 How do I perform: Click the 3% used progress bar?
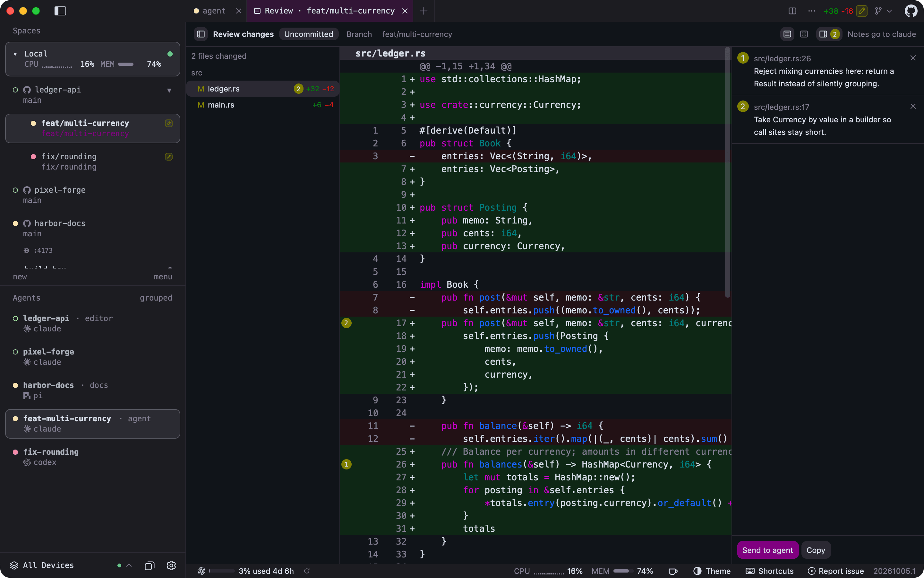[x=222, y=571]
